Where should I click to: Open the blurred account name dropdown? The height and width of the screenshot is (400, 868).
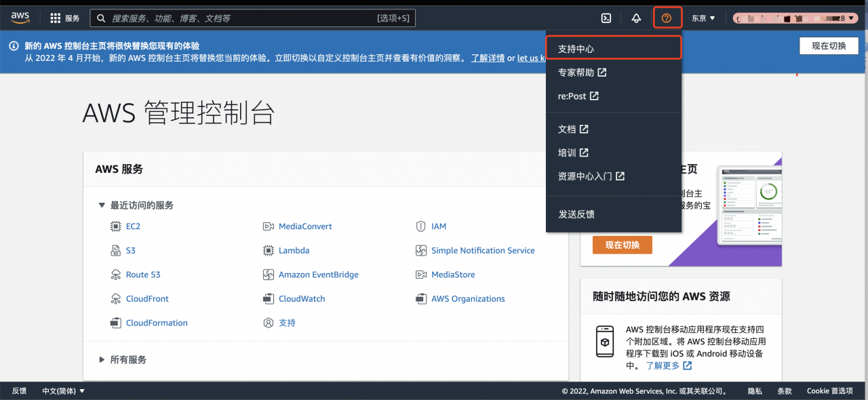click(x=795, y=18)
